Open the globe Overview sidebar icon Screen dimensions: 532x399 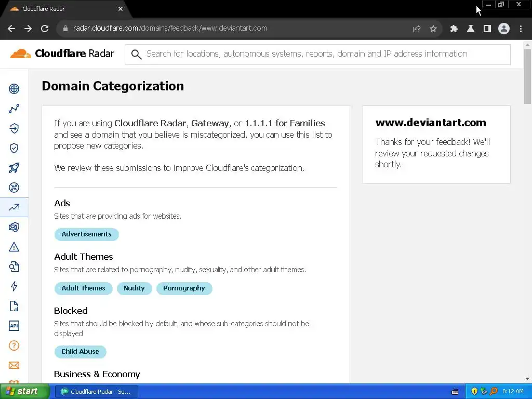(x=14, y=89)
